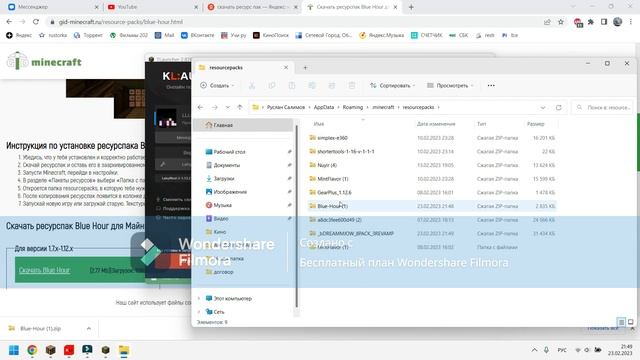
Task: Click the Rename icon in Explorer toolbar
Action: click(x=312, y=85)
